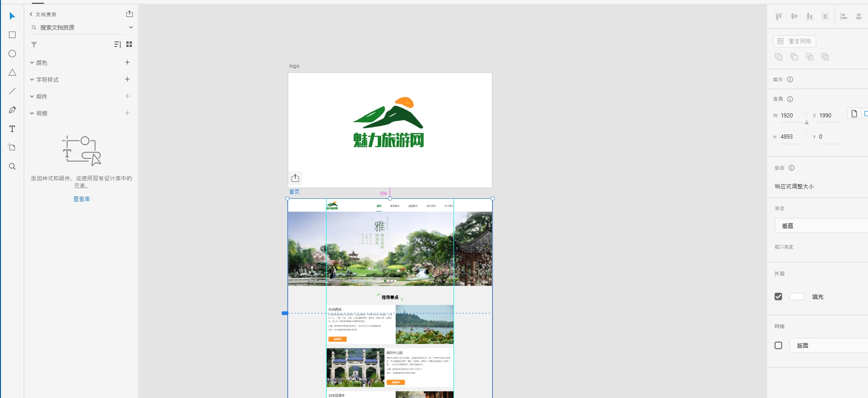Click Distribute Vertically icon
The image size is (868, 398).
click(x=825, y=16)
